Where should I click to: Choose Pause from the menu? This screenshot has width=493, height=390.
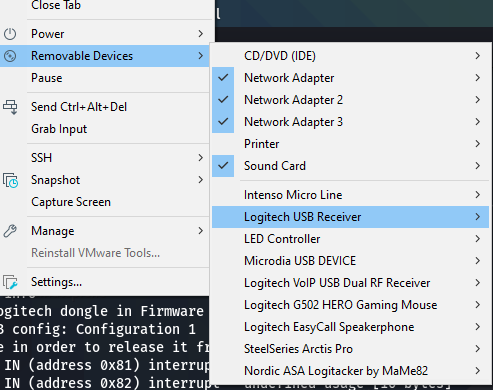[x=105, y=78]
